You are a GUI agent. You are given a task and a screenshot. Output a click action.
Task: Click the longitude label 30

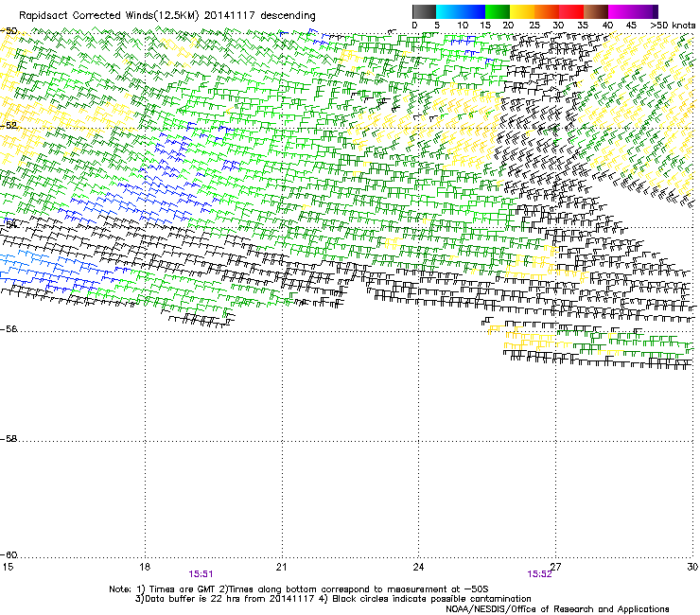tap(692, 567)
